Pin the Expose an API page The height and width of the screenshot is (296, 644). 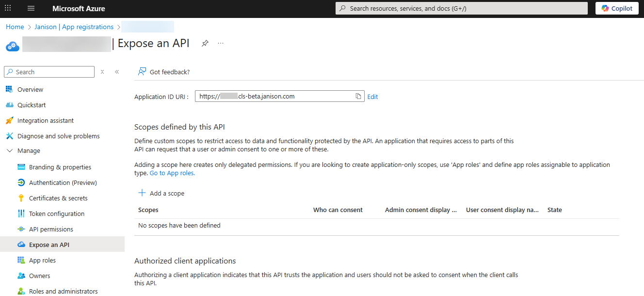pyautogui.click(x=205, y=43)
